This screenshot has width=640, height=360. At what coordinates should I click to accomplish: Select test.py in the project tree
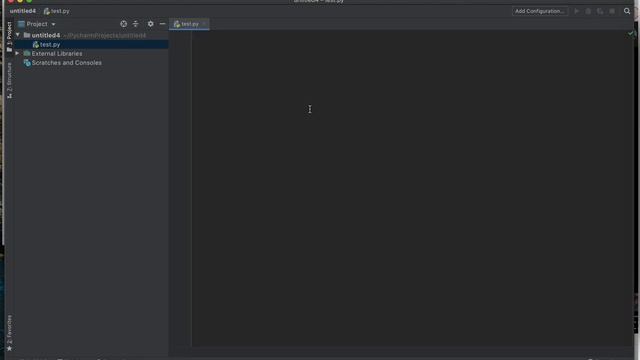[x=91, y=44]
